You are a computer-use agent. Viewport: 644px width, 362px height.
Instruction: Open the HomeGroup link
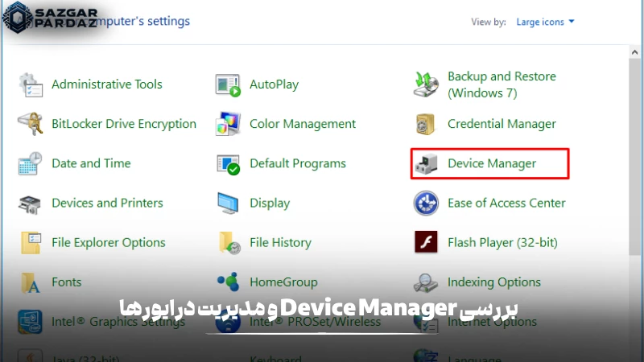pyautogui.click(x=284, y=282)
